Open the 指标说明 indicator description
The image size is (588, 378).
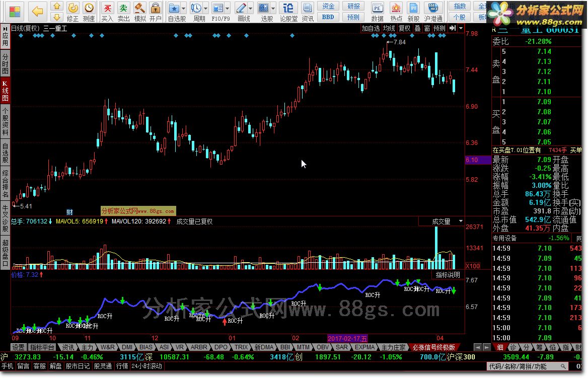[448, 275]
